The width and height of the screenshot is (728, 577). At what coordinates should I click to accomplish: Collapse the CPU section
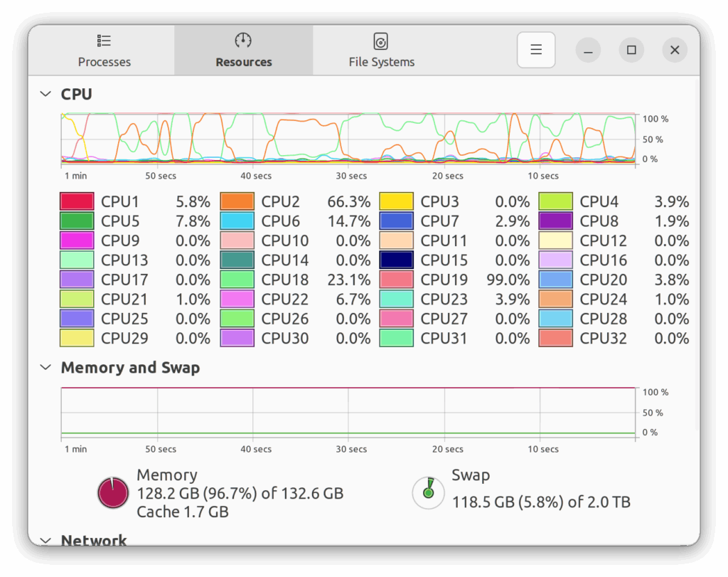click(45, 94)
